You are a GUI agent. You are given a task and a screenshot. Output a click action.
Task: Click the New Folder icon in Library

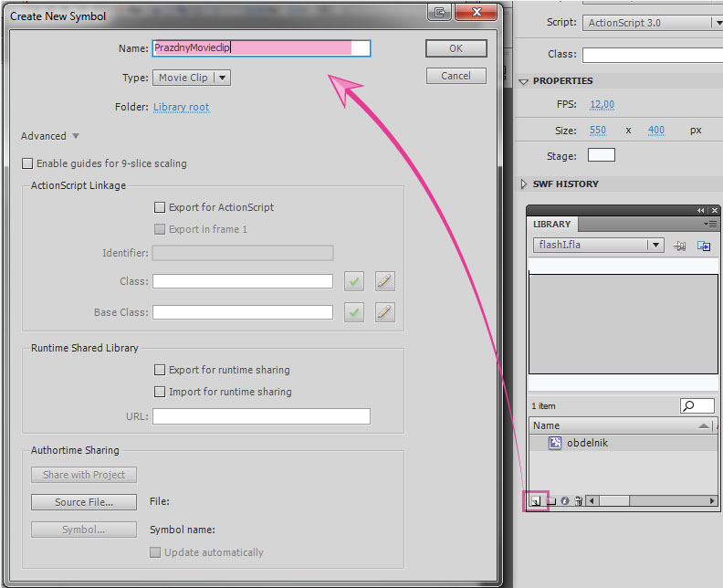[550, 500]
